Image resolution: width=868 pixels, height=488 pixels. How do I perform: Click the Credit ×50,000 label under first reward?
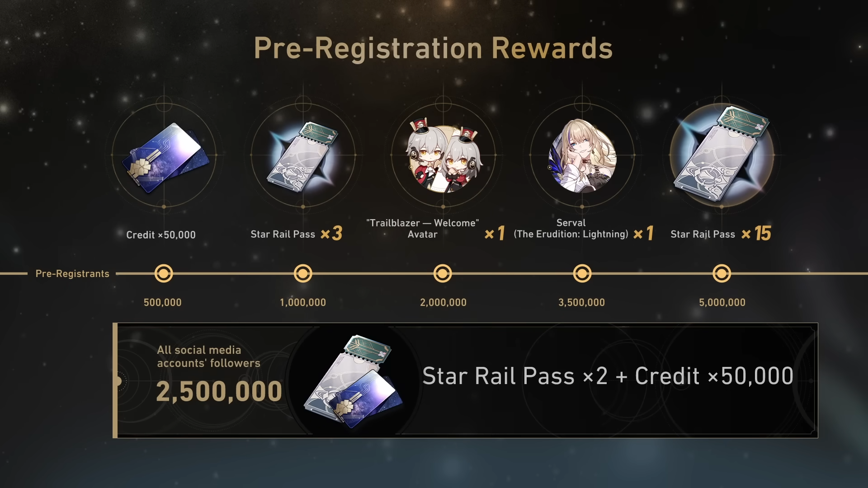click(x=161, y=235)
